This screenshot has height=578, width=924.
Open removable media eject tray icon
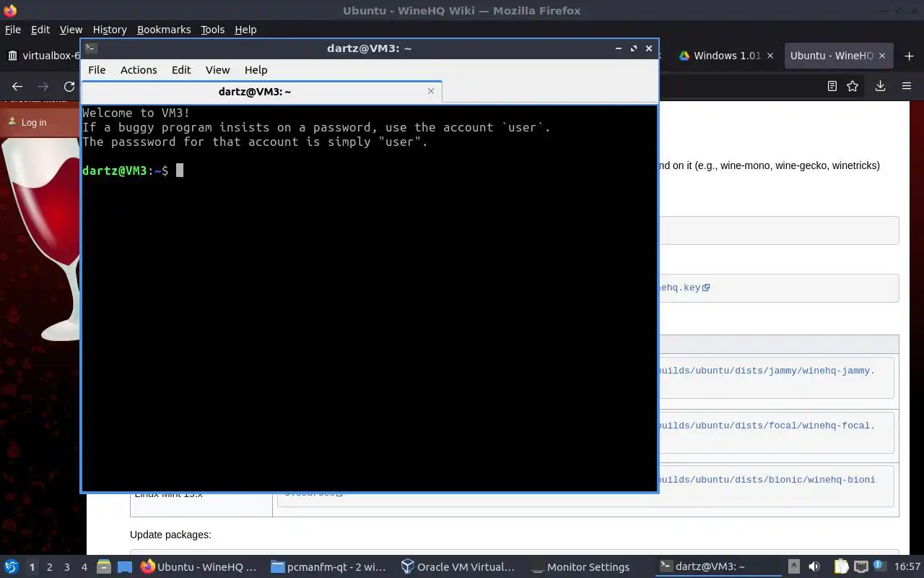[794, 566]
